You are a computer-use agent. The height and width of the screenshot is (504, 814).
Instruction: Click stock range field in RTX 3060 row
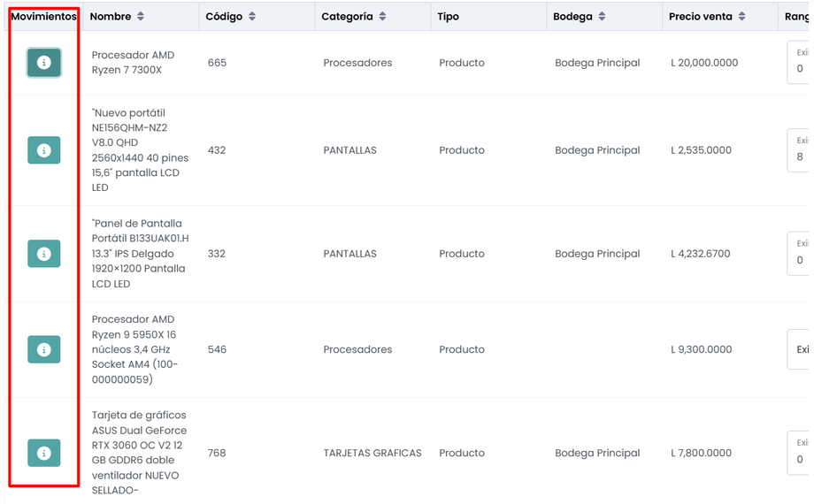click(x=799, y=453)
